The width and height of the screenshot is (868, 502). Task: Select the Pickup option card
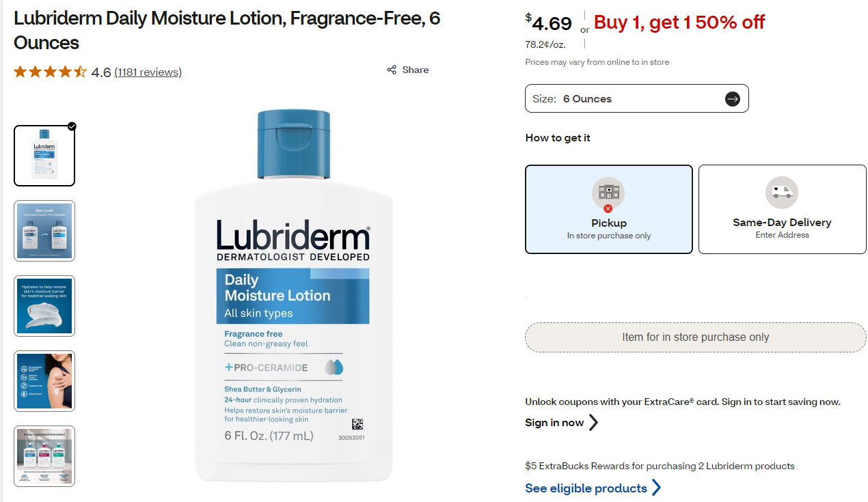(608, 209)
